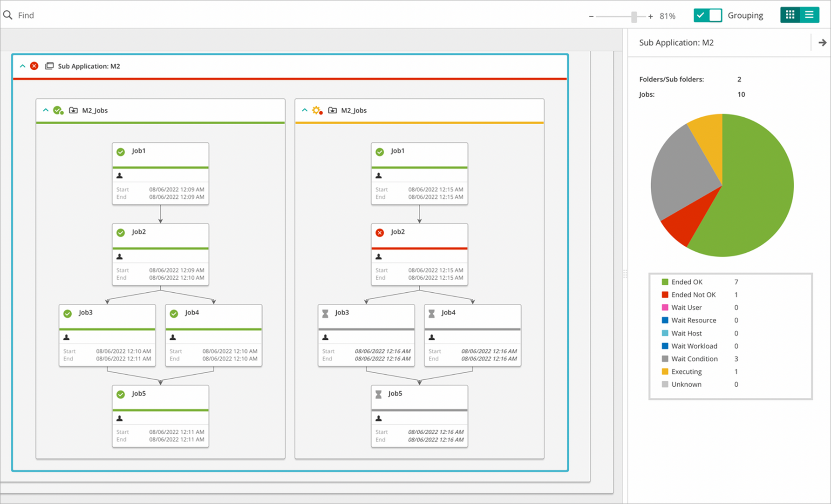Click the gray Wait Condition legend swatch
This screenshot has height=504, width=831.
(665, 359)
